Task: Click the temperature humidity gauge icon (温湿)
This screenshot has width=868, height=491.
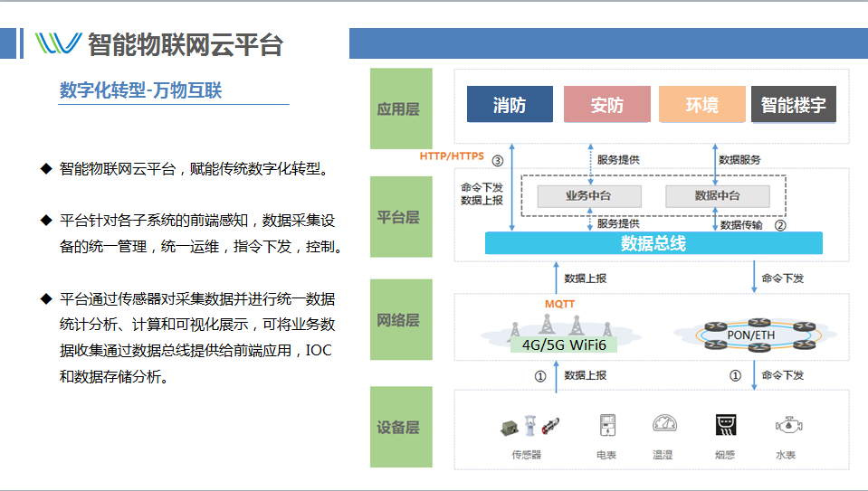Action: (664, 423)
